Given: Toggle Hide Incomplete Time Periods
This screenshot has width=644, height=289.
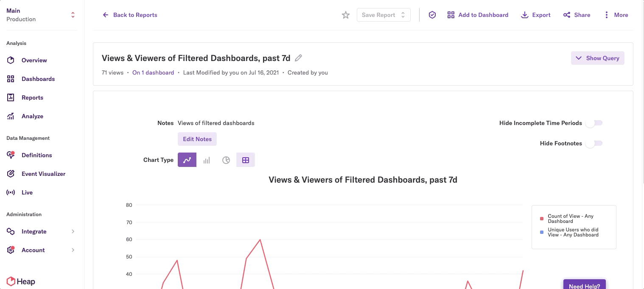Looking at the screenshot, I should (594, 123).
